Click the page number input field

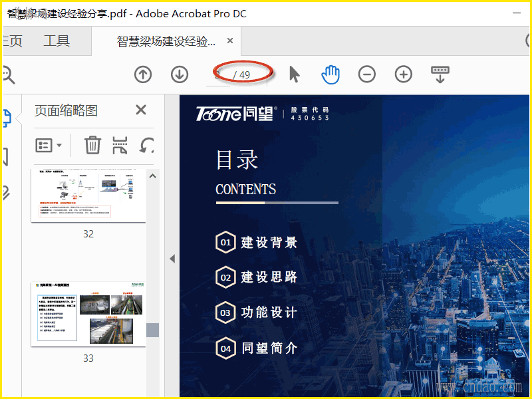pos(218,75)
